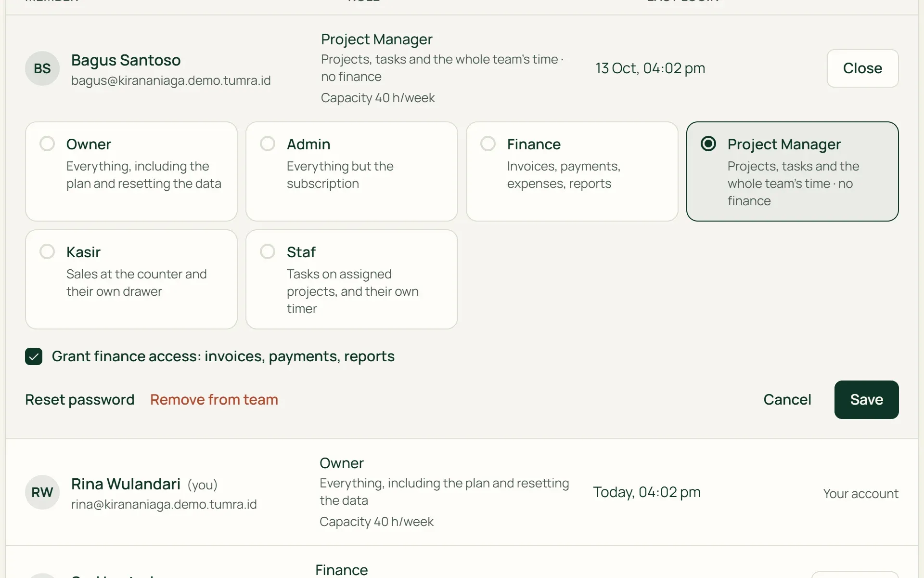Click the BS avatar of Bagus Santoso
This screenshot has width=924, height=578.
[42, 68]
